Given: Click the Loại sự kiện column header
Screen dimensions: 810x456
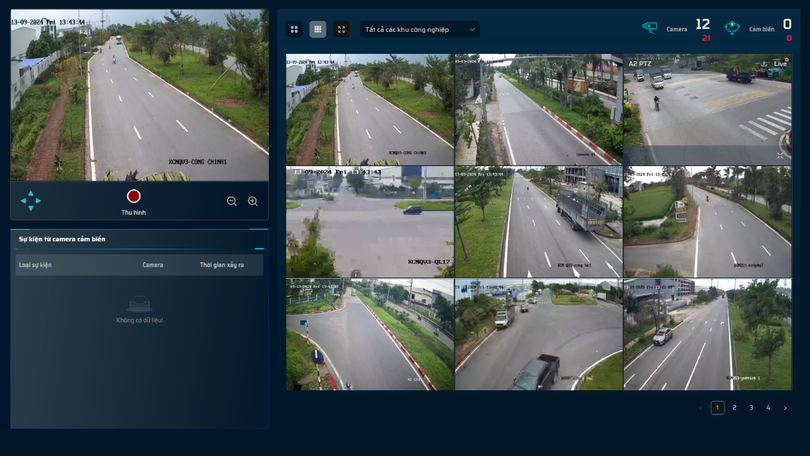Looking at the screenshot, I should [35, 265].
